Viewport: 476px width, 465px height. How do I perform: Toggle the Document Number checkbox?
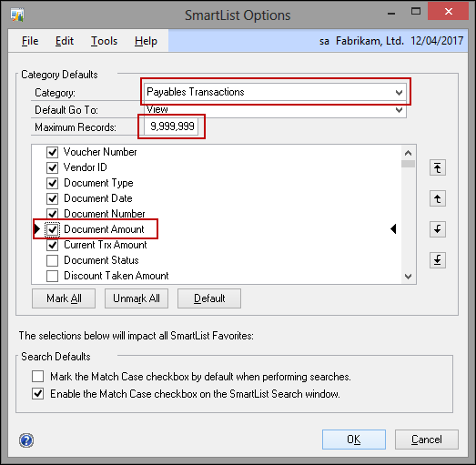coord(52,214)
